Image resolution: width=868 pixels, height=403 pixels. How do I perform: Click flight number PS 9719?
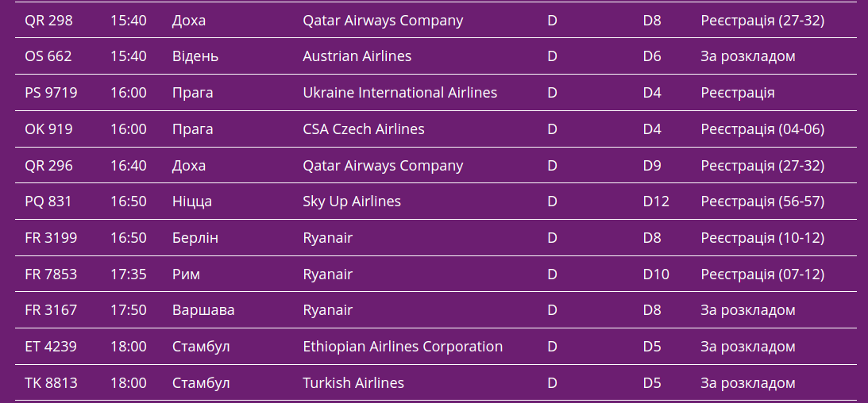click(x=51, y=93)
